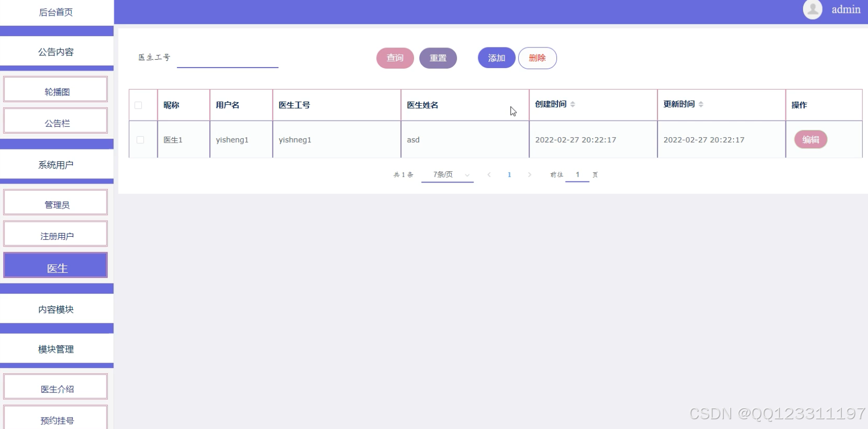This screenshot has height=429, width=868.
Task: Click the 用户名 column header
Action: pos(241,105)
